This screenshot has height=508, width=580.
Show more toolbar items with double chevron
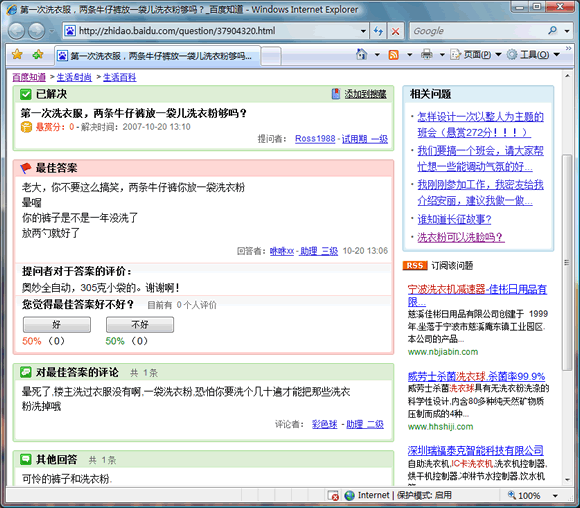tap(568, 48)
